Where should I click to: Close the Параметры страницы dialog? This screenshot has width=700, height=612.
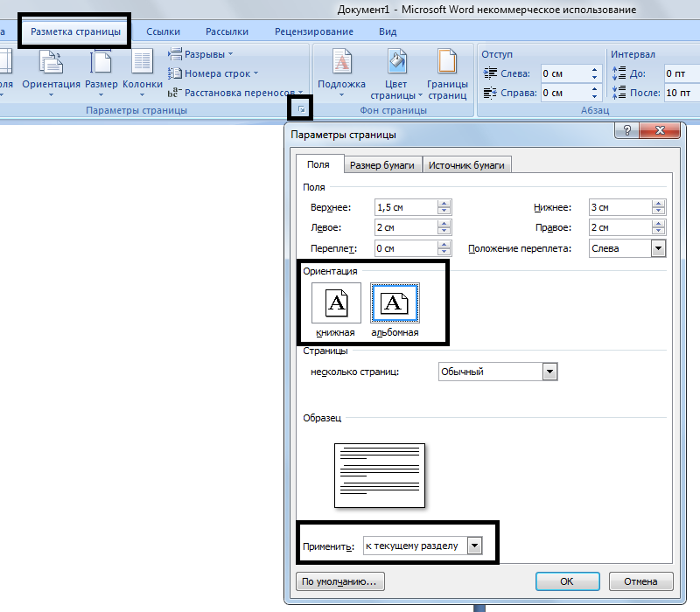(x=660, y=130)
